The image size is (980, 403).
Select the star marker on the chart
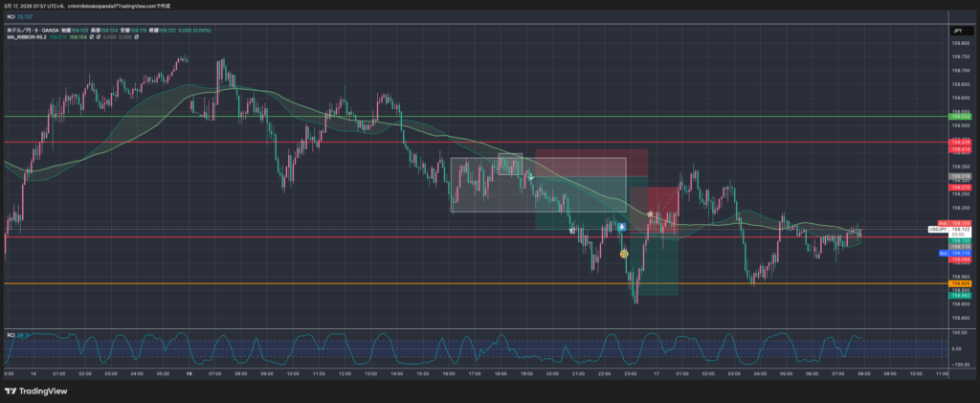[x=651, y=213]
